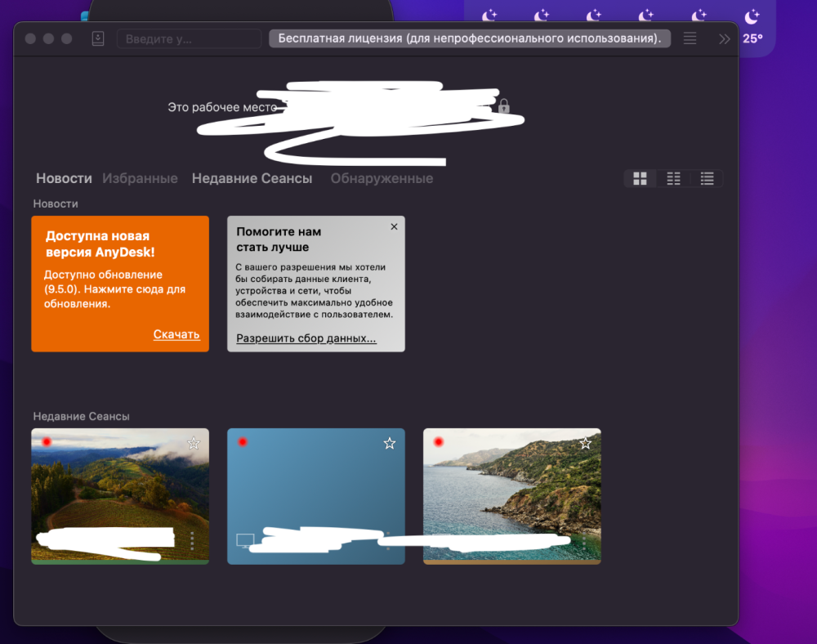Image resolution: width=817 pixels, height=644 pixels.
Task: Click the Новости section heading
Action: click(x=56, y=203)
